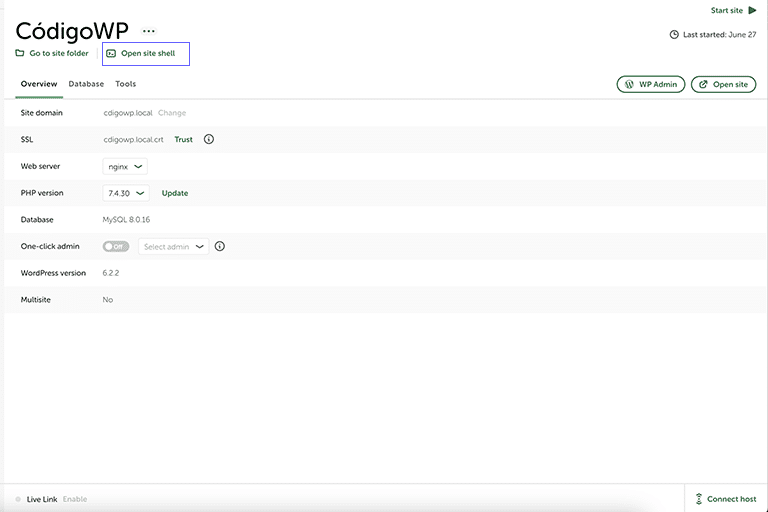768x512 pixels.
Task: Click the Live Link label
Action: 42,499
